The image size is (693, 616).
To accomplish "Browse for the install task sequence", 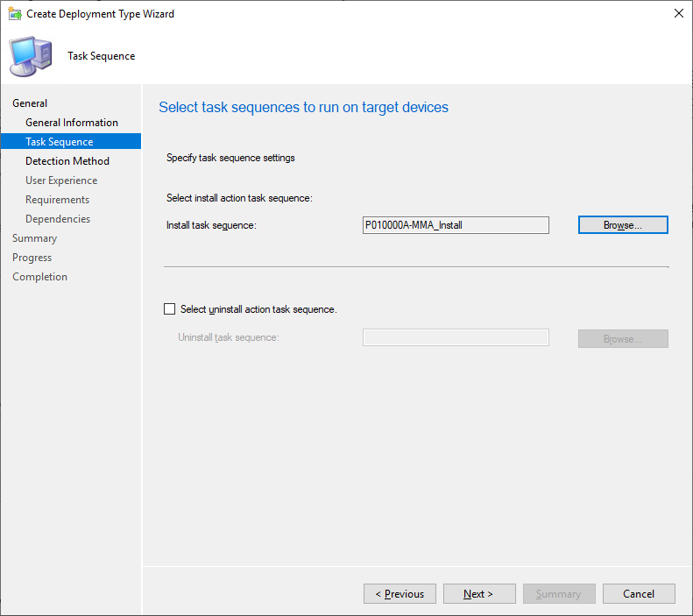I will (x=623, y=225).
